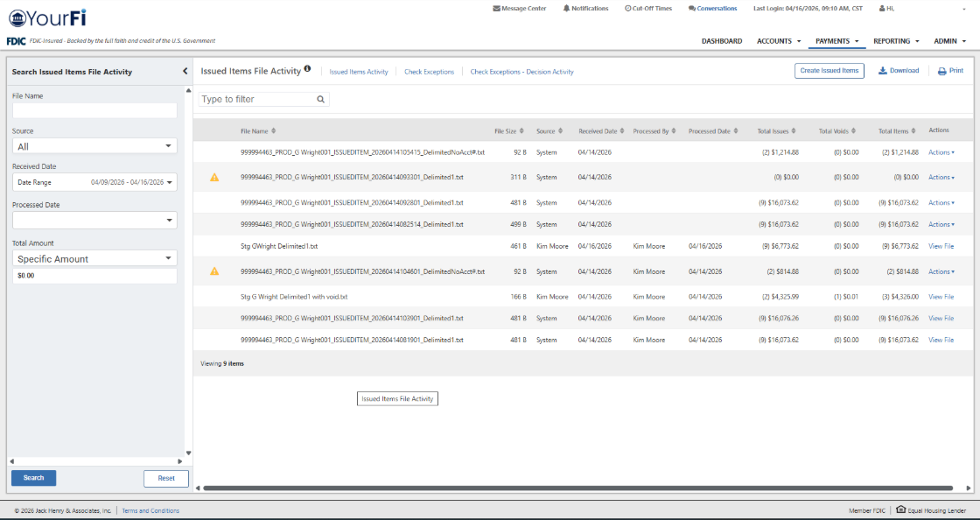Sort by Processed Date column
This screenshot has height=520, width=980.
point(713,131)
